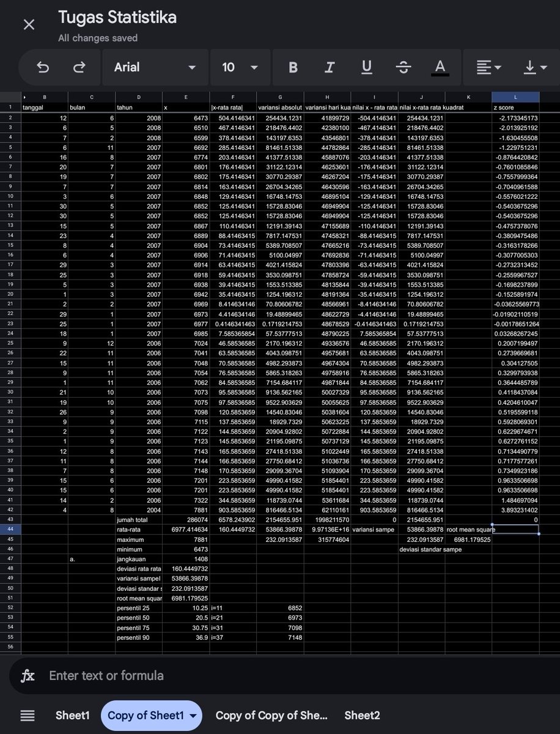Select the 'a.' cell in column C
The width and height of the screenshot is (560, 734).
(x=92, y=559)
